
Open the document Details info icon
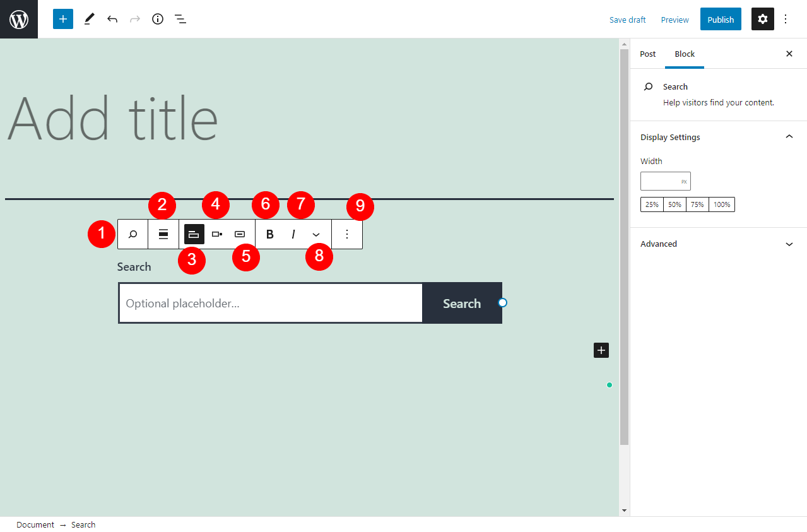click(x=158, y=19)
